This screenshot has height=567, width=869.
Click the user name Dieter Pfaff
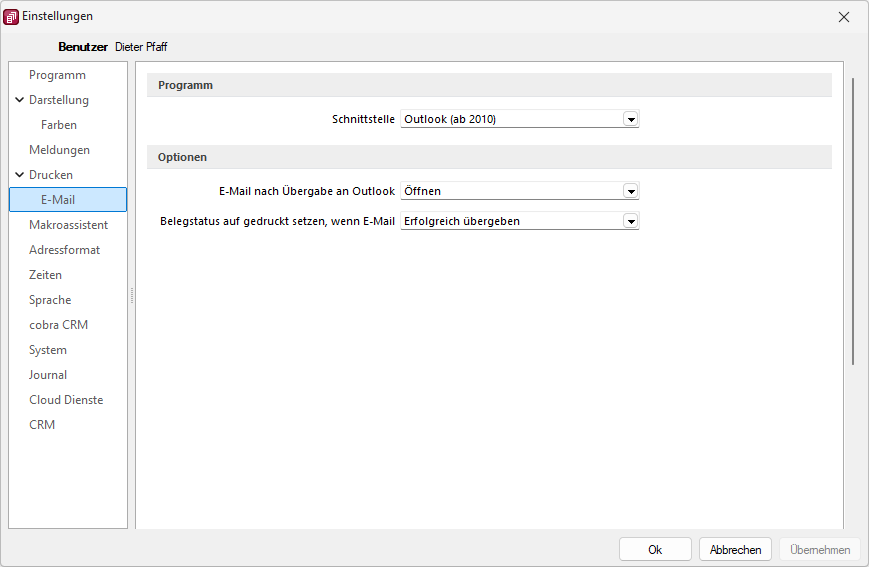[141, 47]
